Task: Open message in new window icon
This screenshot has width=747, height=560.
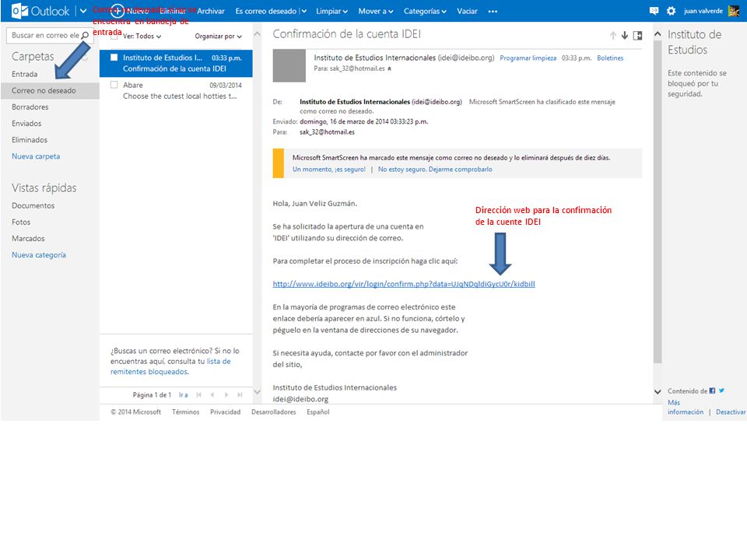Action: click(637, 35)
